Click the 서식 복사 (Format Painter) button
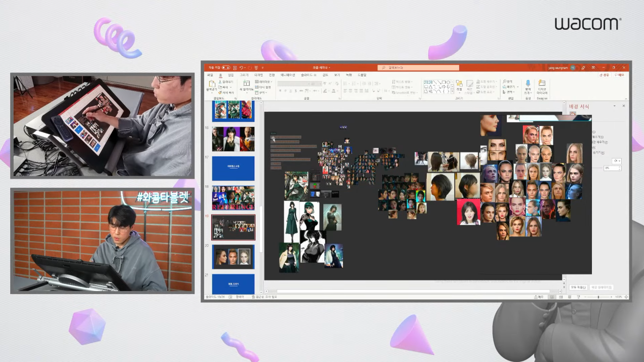Screen dimensions: 644x362 click(x=226, y=93)
